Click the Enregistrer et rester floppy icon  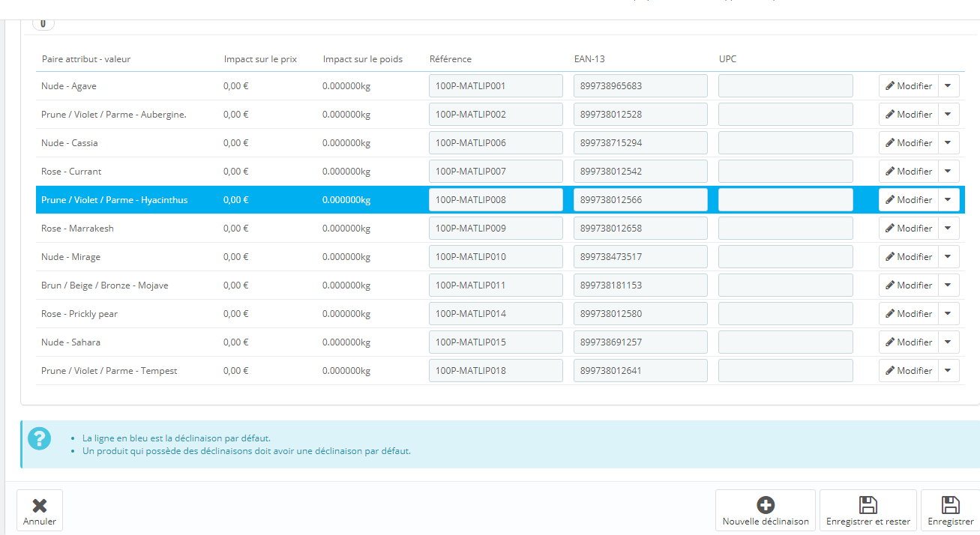tap(868, 505)
